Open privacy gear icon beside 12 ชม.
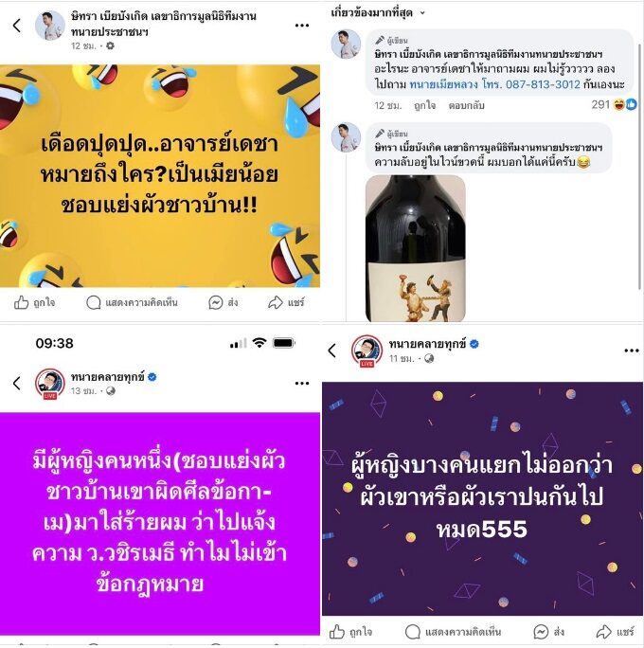The image size is (644, 648). [x=110, y=45]
